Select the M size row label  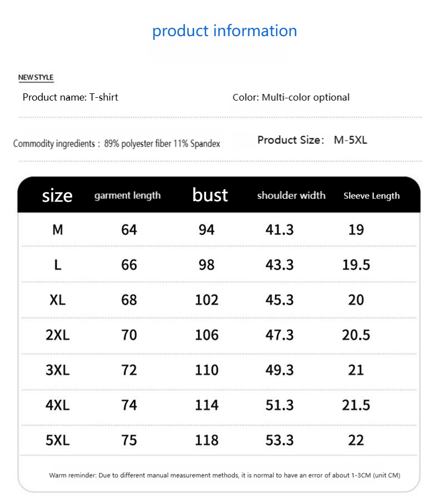[x=58, y=230]
